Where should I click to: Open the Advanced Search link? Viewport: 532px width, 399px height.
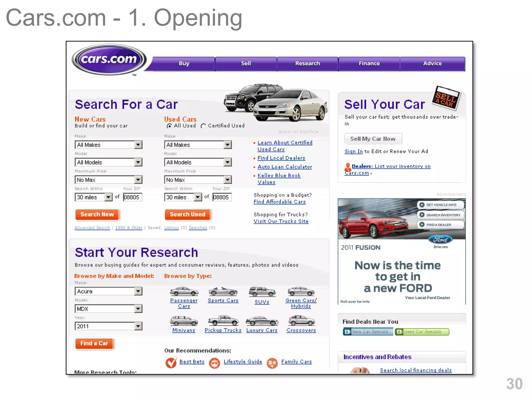(x=92, y=228)
